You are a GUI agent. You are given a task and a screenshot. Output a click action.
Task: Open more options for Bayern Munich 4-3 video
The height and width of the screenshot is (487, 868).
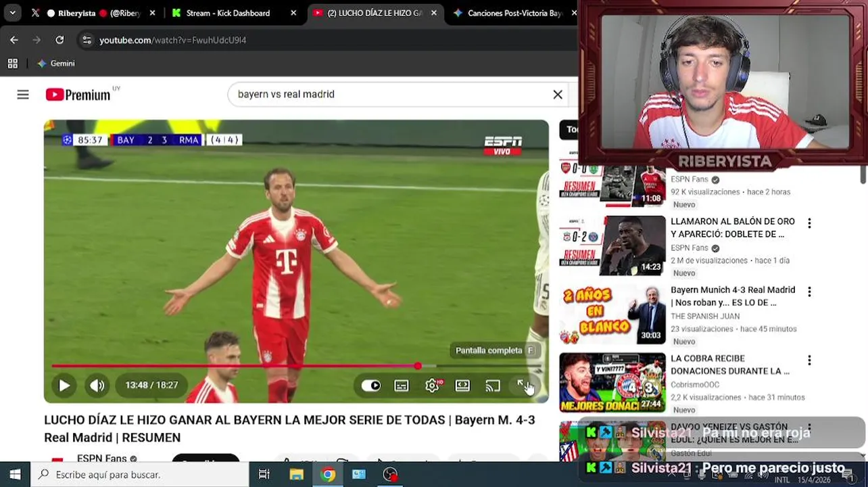pyautogui.click(x=809, y=292)
